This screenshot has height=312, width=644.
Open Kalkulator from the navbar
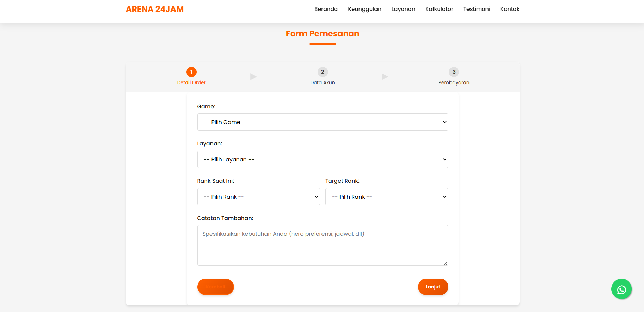click(439, 9)
